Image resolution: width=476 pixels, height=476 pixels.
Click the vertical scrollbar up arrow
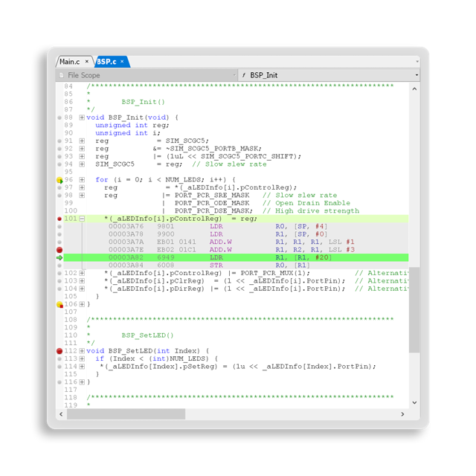coord(414,89)
